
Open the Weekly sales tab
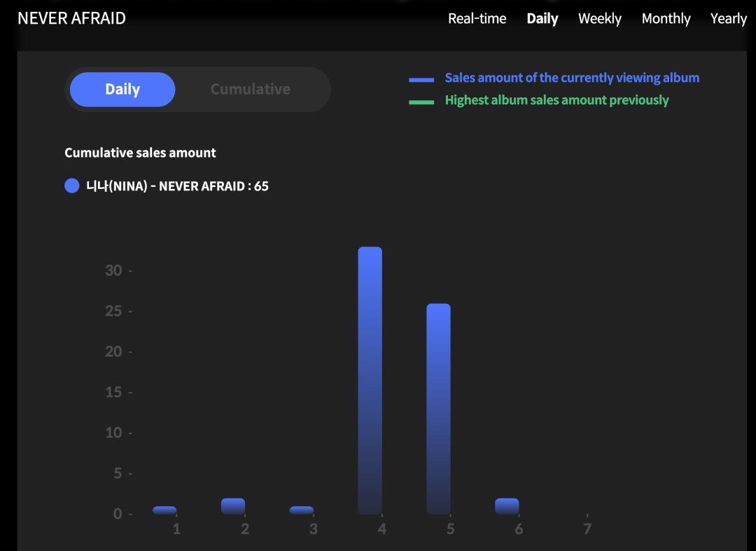pos(599,19)
